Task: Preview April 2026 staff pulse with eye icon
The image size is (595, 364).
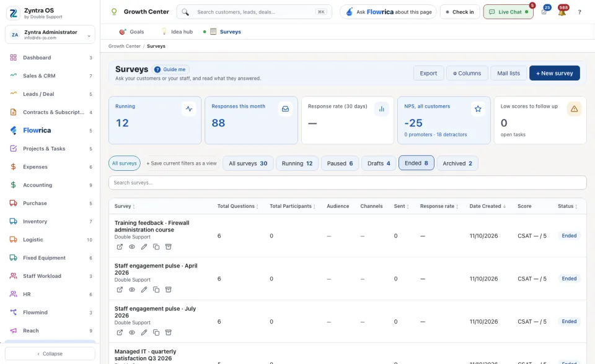Action: pyautogui.click(x=131, y=290)
